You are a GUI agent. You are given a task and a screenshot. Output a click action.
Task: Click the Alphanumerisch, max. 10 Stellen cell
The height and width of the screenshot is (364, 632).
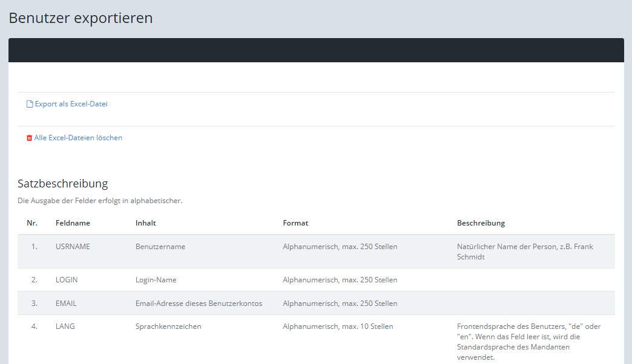click(338, 327)
